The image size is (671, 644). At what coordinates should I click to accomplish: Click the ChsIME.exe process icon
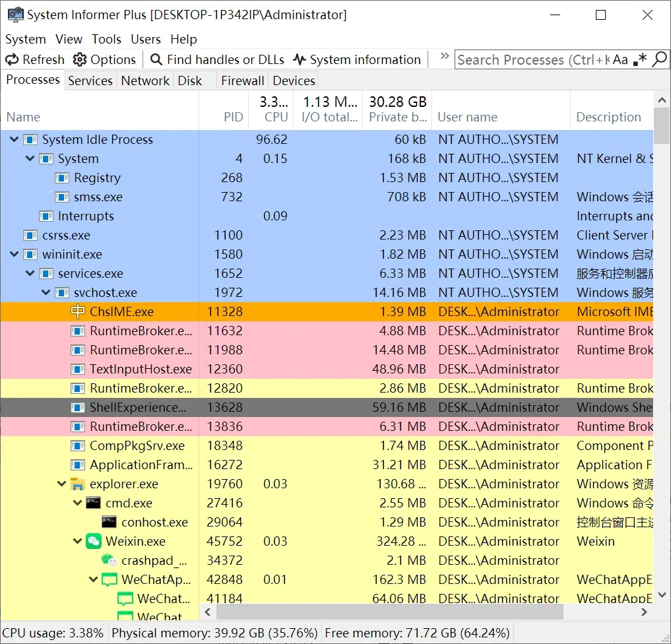[x=77, y=311]
